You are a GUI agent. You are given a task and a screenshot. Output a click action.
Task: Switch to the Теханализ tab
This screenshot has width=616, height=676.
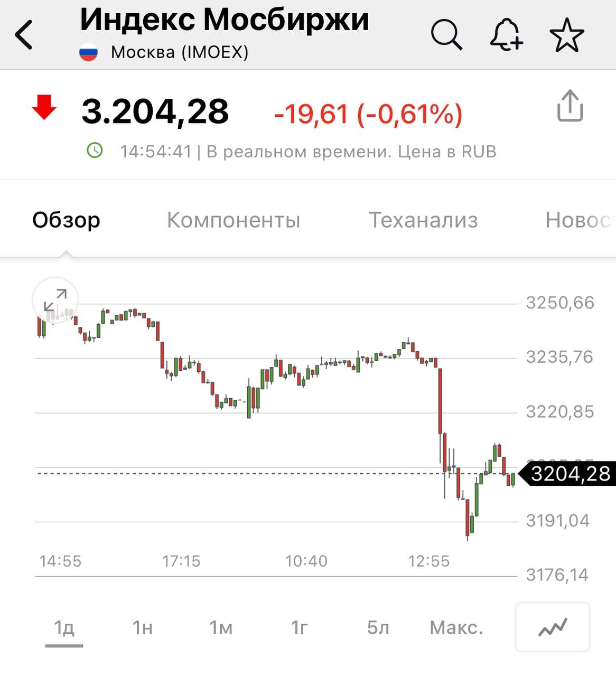(x=423, y=220)
